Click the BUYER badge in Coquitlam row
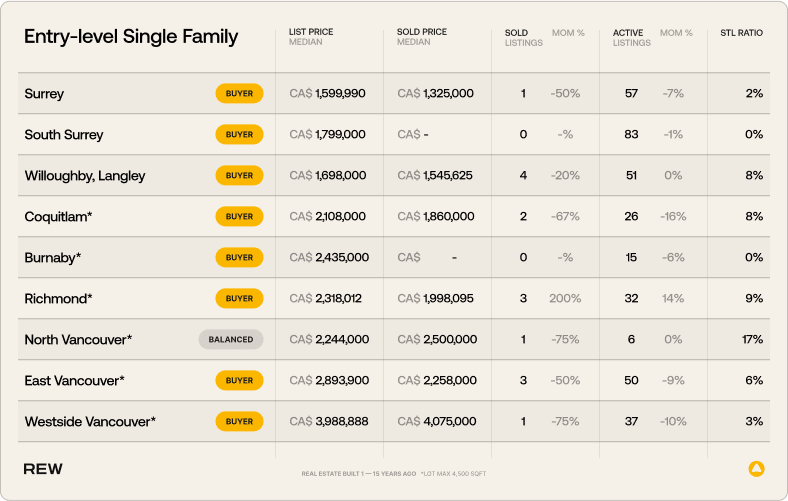The image size is (788, 501). coord(239,217)
